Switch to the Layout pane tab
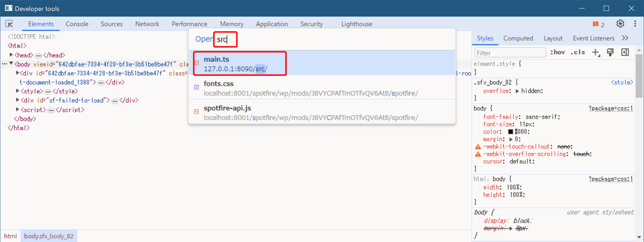This screenshot has height=242, width=644. pyautogui.click(x=553, y=38)
